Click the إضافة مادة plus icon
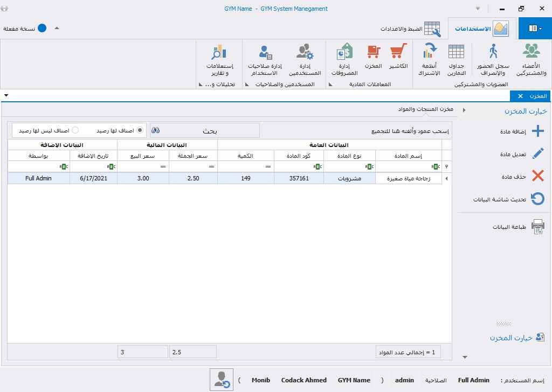Screen dimensions: 552x392 (x=538, y=131)
